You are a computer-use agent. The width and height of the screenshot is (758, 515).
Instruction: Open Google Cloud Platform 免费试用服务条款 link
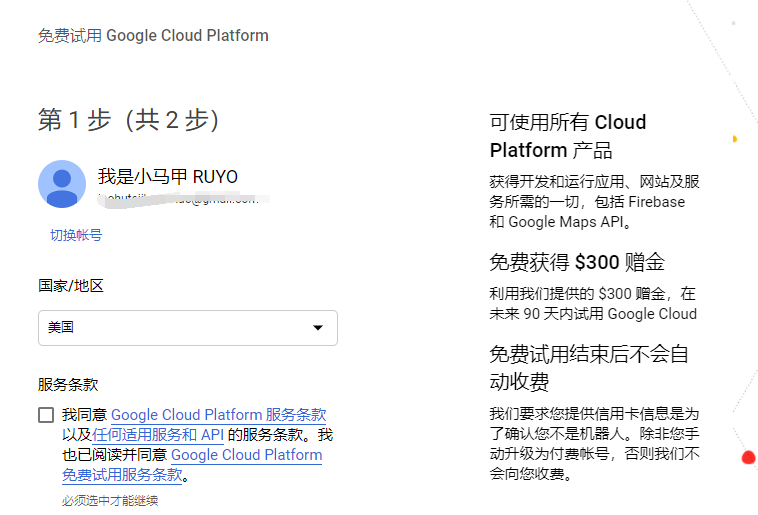[192, 465]
